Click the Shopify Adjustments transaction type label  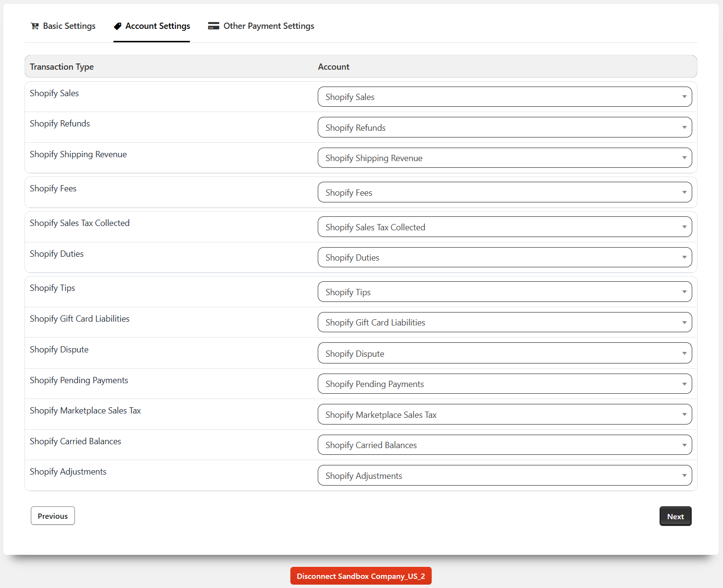pos(68,472)
